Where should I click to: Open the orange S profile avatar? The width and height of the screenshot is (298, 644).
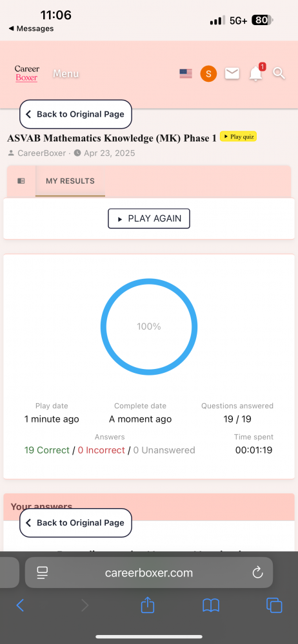tap(208, 74)
